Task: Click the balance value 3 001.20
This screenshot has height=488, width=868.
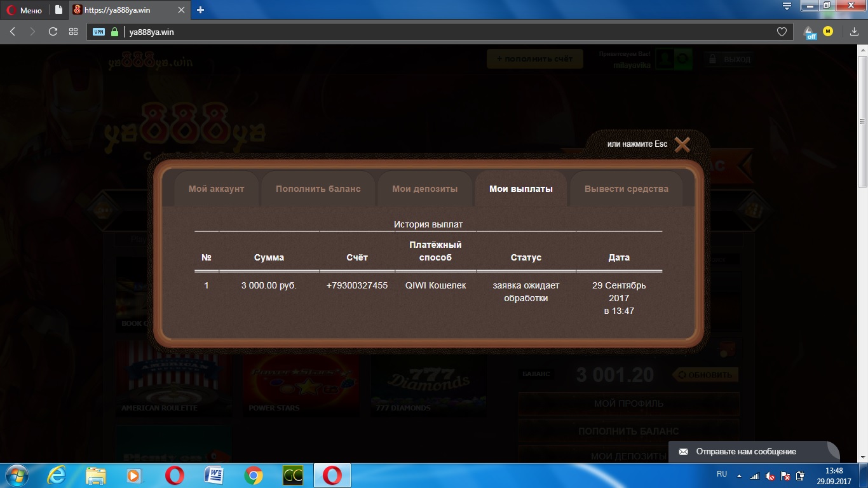Action: (614, 375)
